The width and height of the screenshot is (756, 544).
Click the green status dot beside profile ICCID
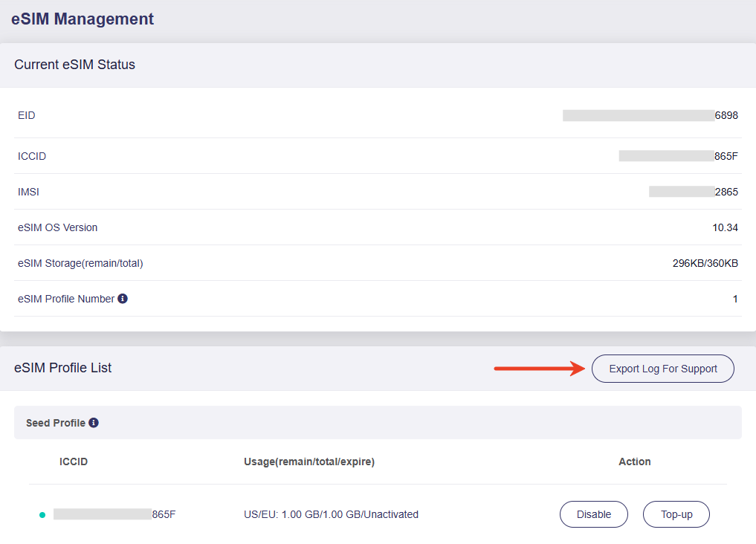pos(42,514)
